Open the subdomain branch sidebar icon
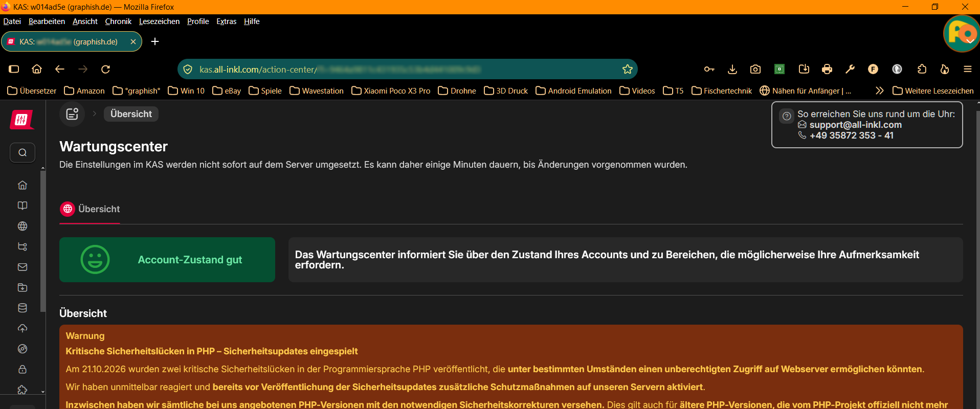Image resolution: width=980 pixels, height=409 pixels. coord(23,246)
